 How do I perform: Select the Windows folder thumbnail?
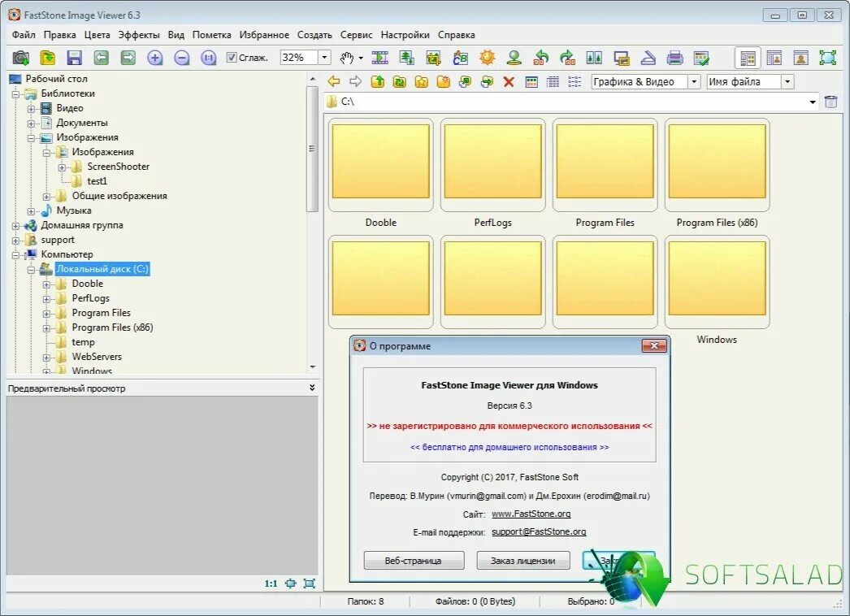(x=717, y=282)
